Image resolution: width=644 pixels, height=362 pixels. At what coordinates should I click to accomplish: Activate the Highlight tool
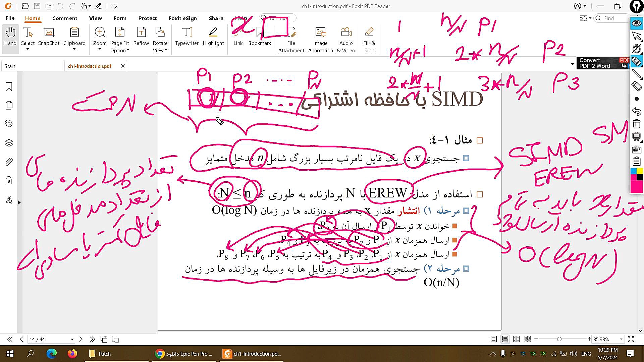[x=213, y=36]
